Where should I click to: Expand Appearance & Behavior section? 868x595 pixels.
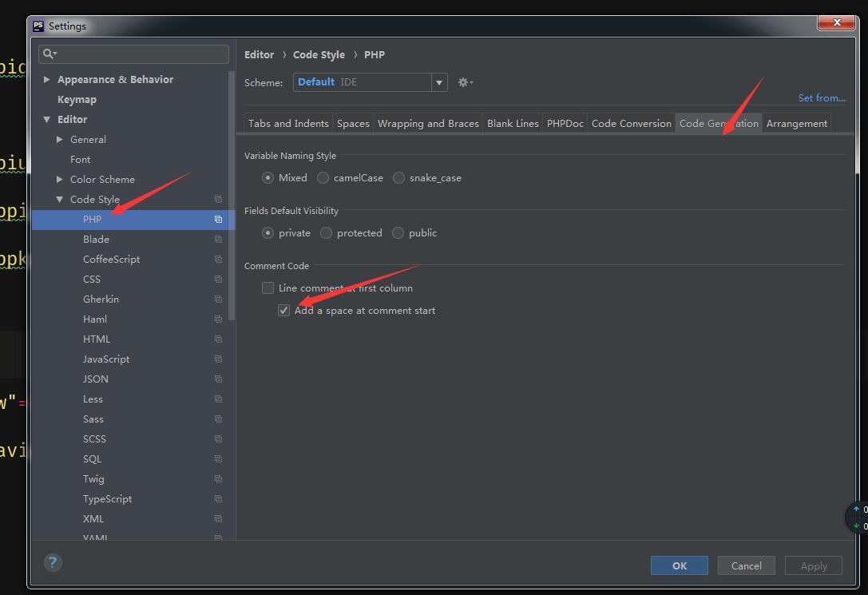click(46, 80)
